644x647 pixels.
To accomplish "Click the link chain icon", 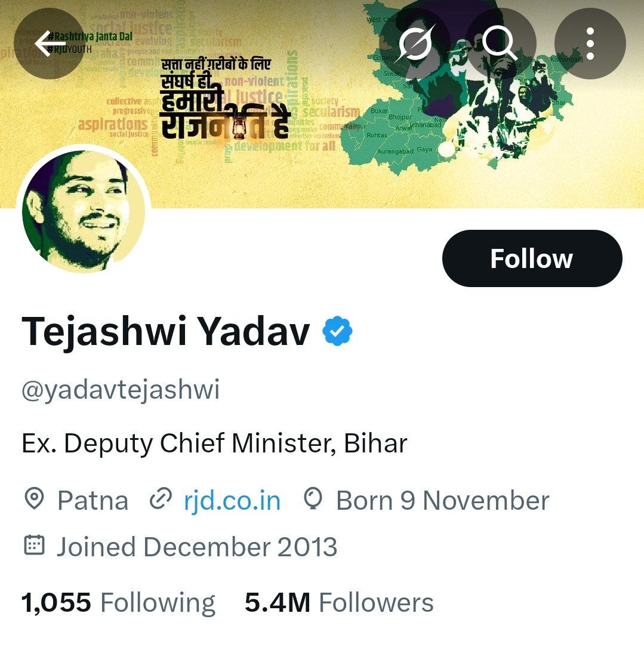I will pos(160,498).
